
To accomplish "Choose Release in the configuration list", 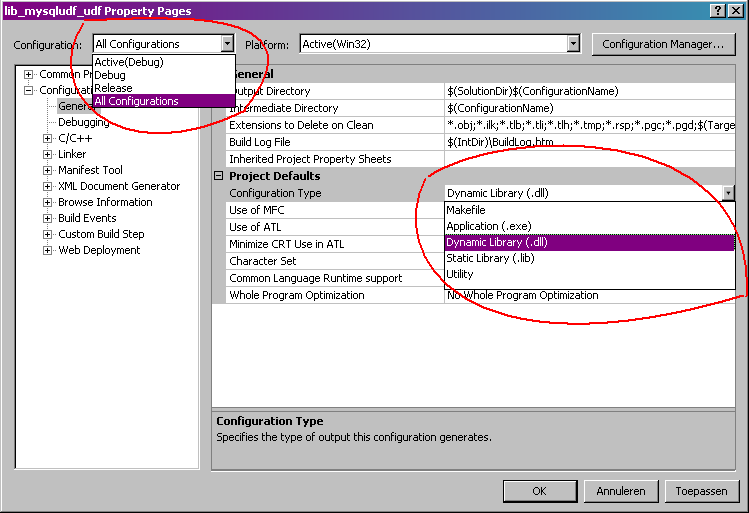I will [164, 88].
